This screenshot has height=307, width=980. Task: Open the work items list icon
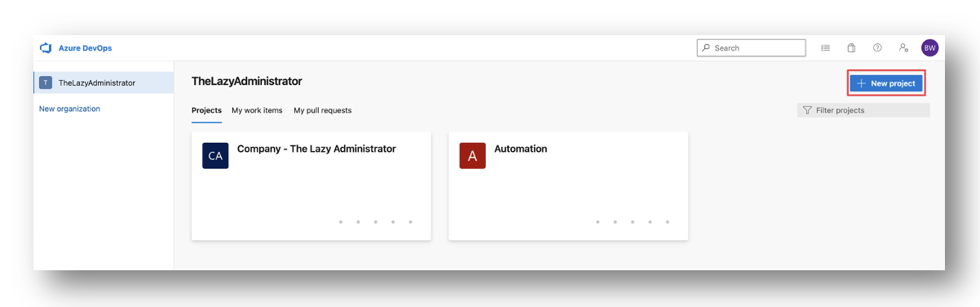[825, 48]
